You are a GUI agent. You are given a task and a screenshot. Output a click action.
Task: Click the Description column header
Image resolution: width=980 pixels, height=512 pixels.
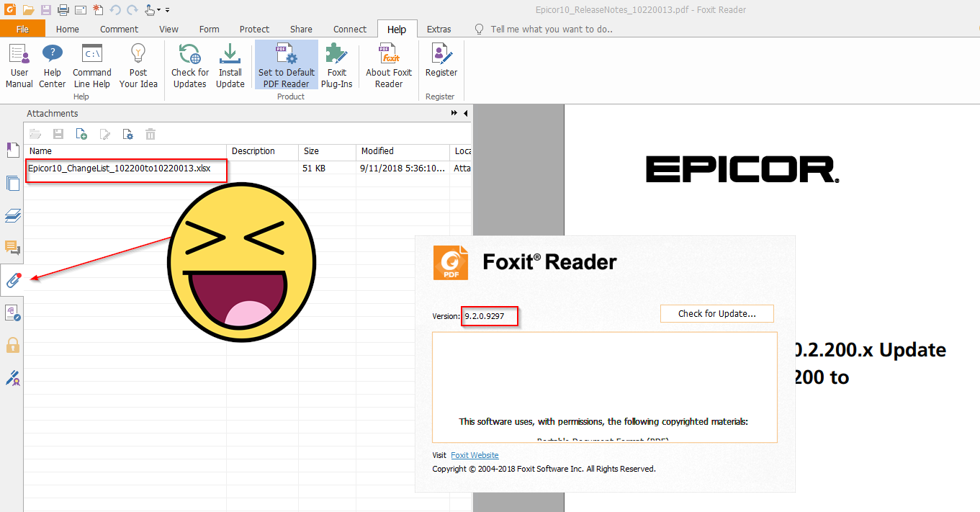pos(263,151)
